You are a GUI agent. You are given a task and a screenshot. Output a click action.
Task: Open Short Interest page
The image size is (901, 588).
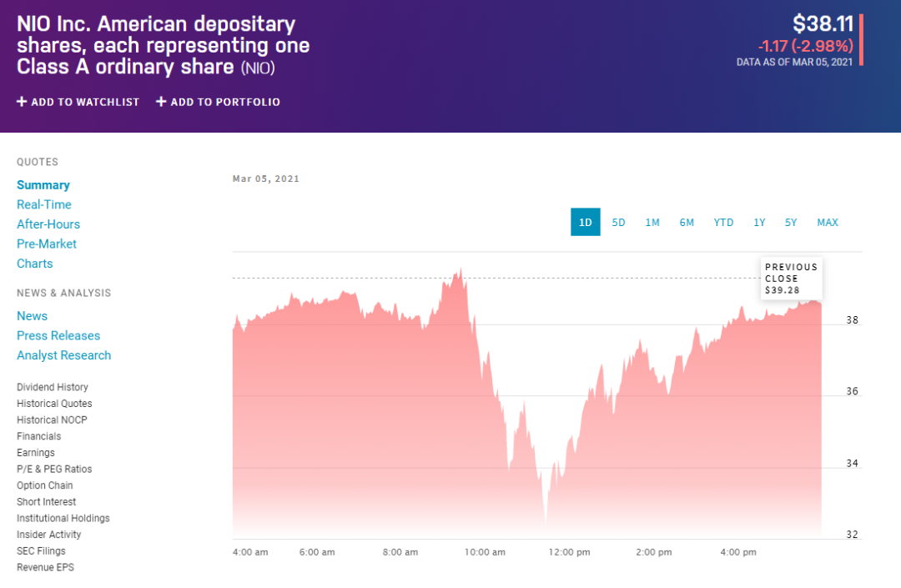[x=46, y=501]
